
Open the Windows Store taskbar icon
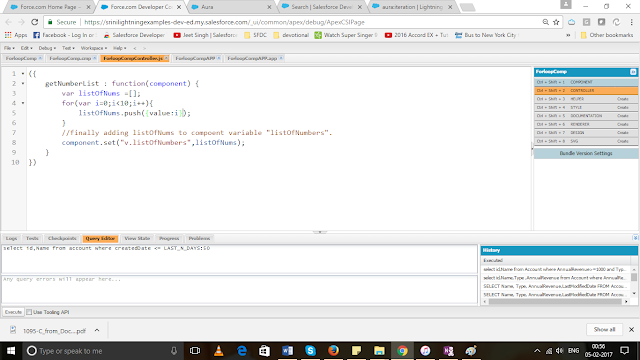(x=264, y=351)
